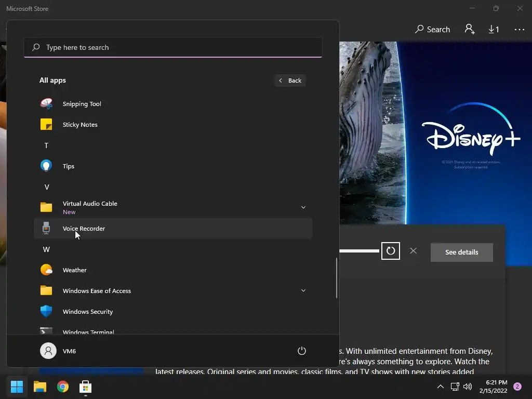Click the VM6 account name
532x399 pixels.
(69, 351)
